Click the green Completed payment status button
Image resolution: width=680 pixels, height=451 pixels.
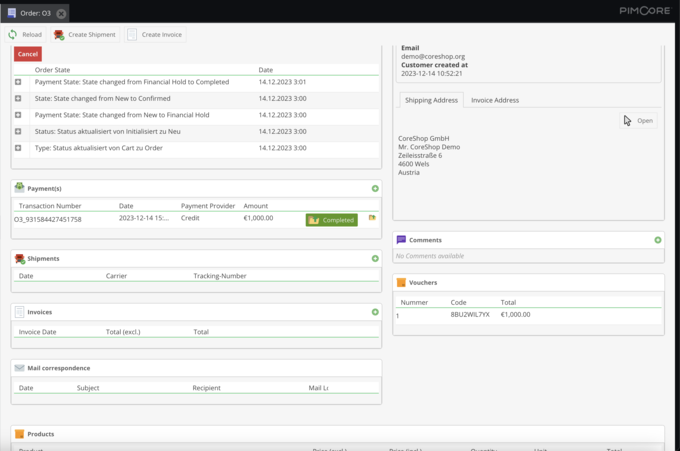click(332, 220)
